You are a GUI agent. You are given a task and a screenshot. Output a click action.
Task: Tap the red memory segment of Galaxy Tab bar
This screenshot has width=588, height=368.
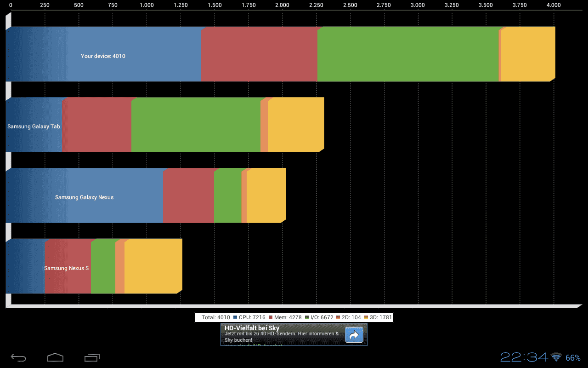click(x=97, y=125)
